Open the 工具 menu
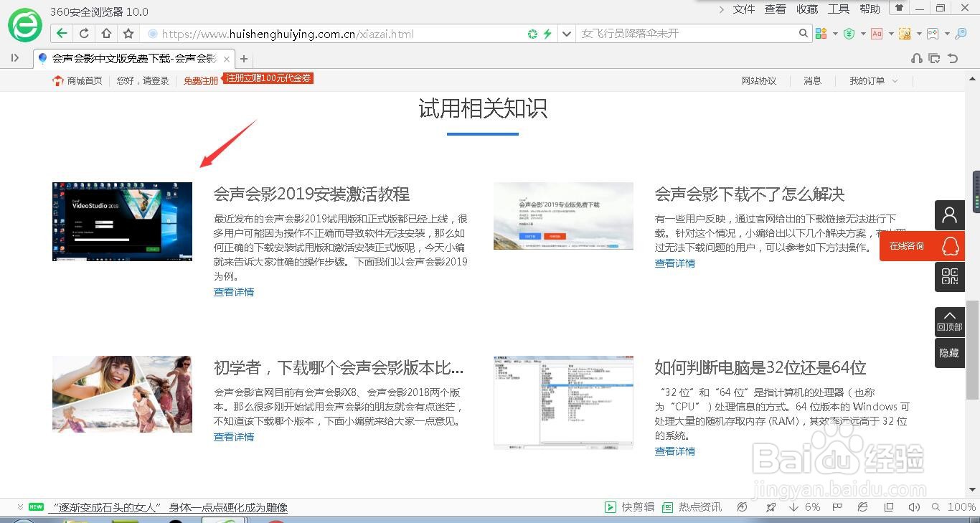The image size is (980, 523). coord(839,9)
